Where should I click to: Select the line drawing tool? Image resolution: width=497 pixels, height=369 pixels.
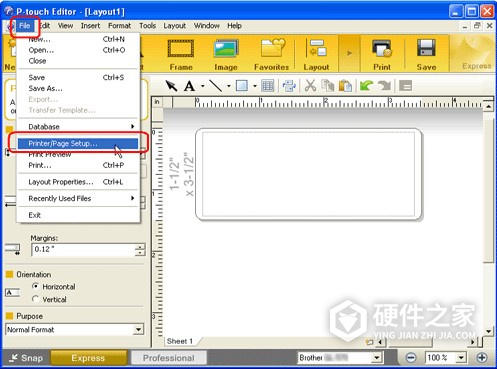pos(216,86)
